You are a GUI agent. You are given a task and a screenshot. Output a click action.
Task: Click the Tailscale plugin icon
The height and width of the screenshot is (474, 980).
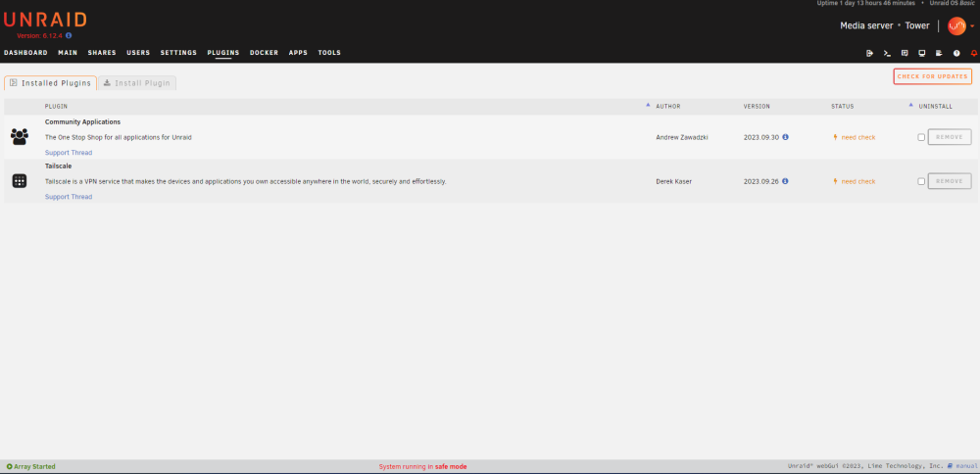point(20,181)
